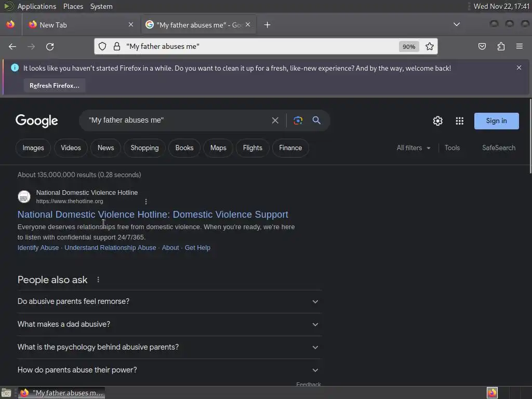Expand "What makes a dad abusive?"
This screenshot has width=532, height=399.
pyautogui.click(x=169, y=324)
